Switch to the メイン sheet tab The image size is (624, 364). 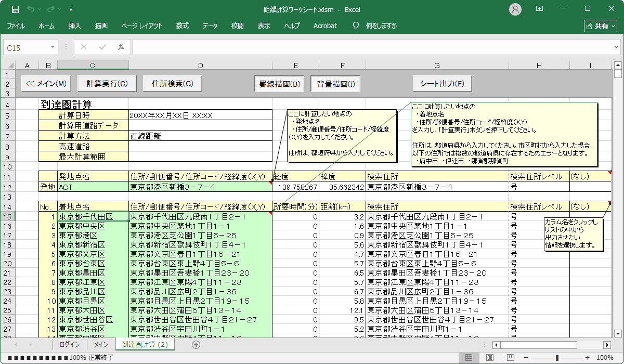tap(101, 344)
